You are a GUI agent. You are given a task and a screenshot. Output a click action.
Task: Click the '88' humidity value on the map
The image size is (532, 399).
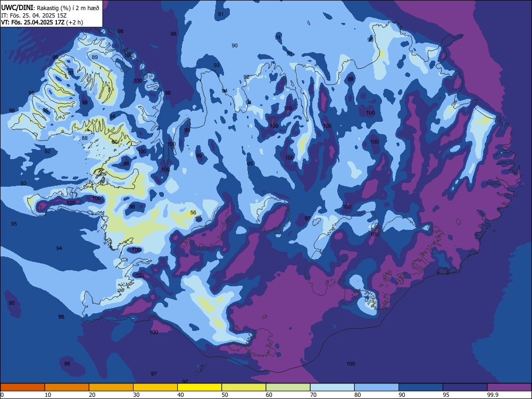tap(85, 138)
